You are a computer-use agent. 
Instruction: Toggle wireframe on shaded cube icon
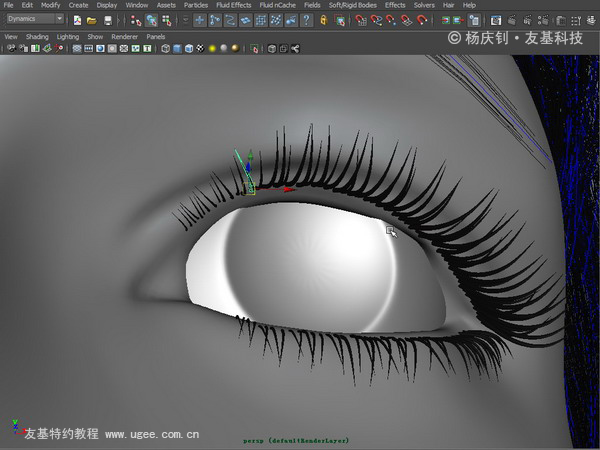tap(189, 48)
